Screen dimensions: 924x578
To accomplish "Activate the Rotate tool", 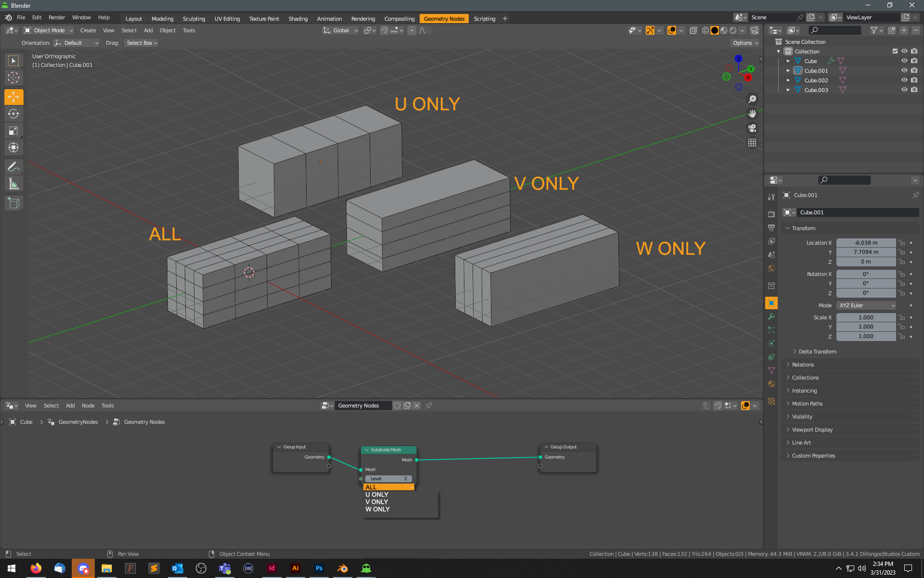I will tap(13, 114).
